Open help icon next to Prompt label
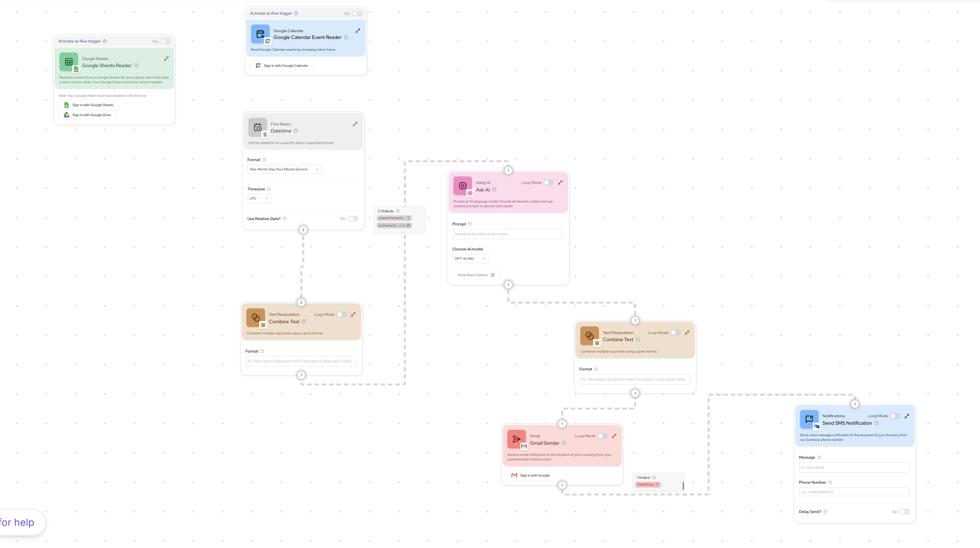 pos(470,224)
